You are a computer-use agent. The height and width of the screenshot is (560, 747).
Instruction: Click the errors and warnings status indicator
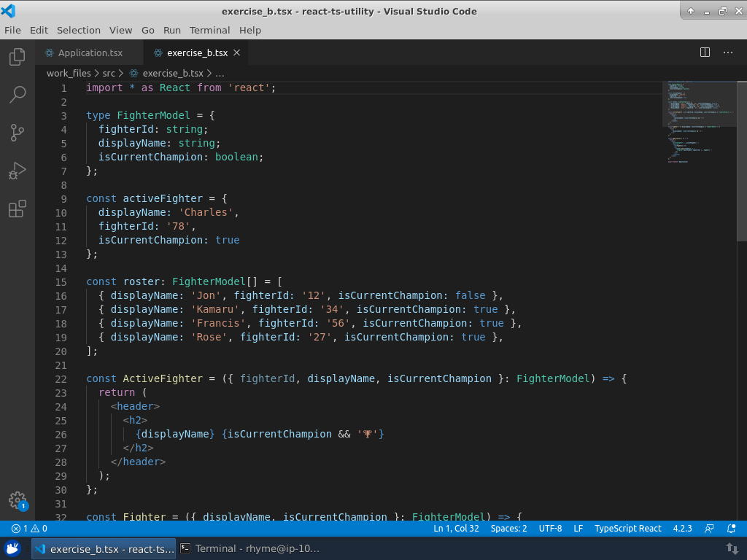[x=29, y=529]
